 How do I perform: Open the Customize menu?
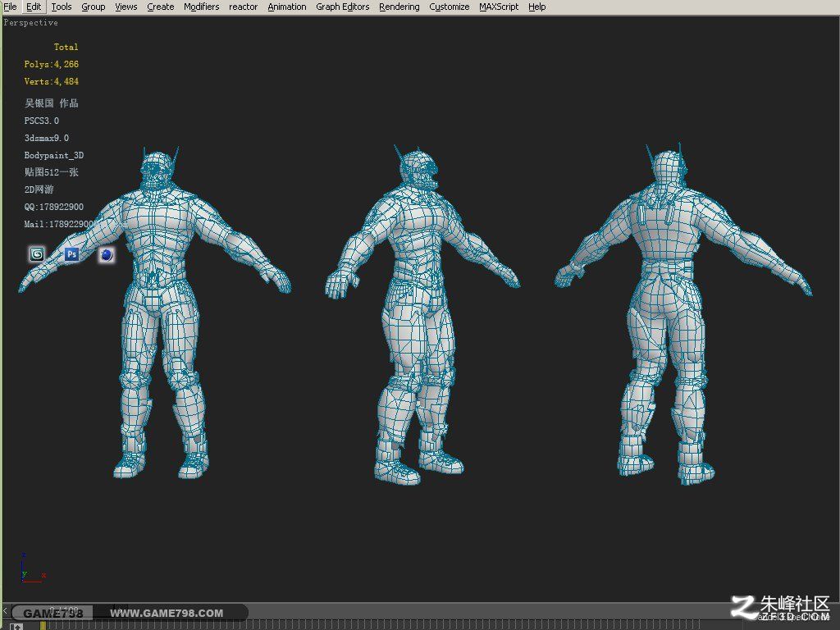[449, 7]
